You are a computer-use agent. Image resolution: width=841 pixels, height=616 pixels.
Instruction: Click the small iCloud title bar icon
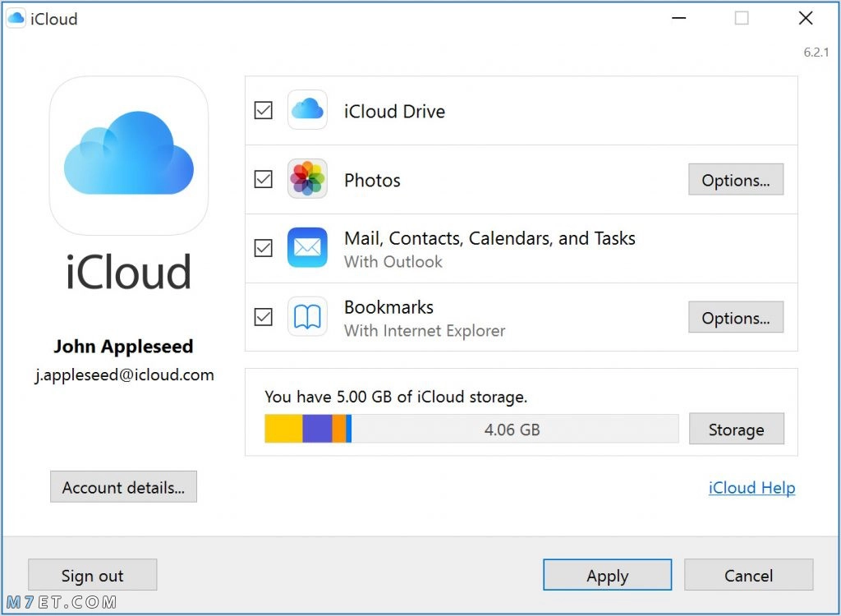pos(16,19)
